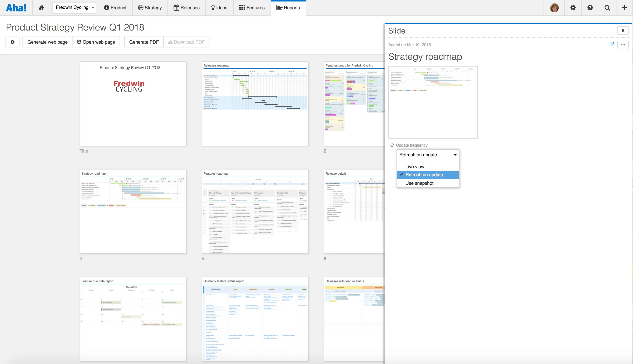Image resolution: width=633 pixels, height=364 pixels.
Task: Open slide in new window icon
Action: 612,44
